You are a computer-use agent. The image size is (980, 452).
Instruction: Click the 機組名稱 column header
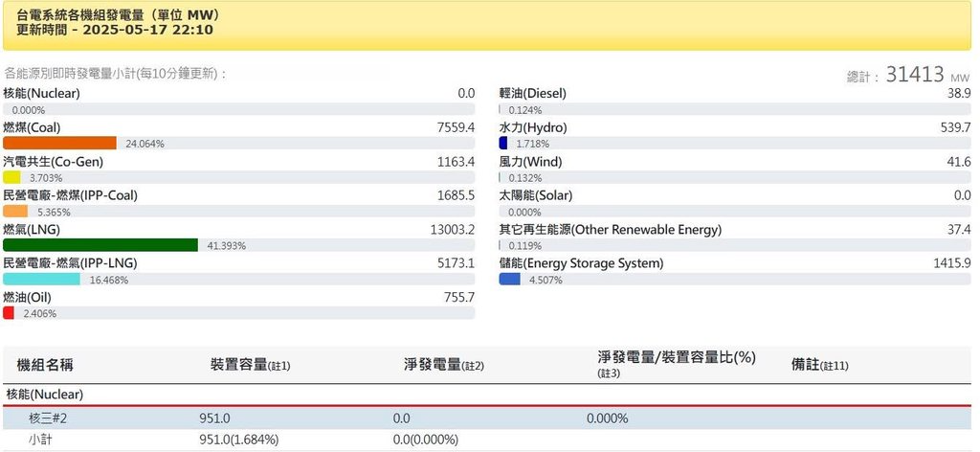pos(45,365)
